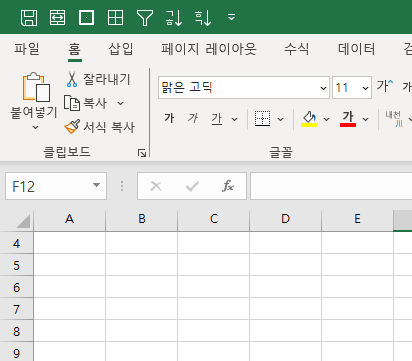
Task: Select column B header
Action: [142, 219]
